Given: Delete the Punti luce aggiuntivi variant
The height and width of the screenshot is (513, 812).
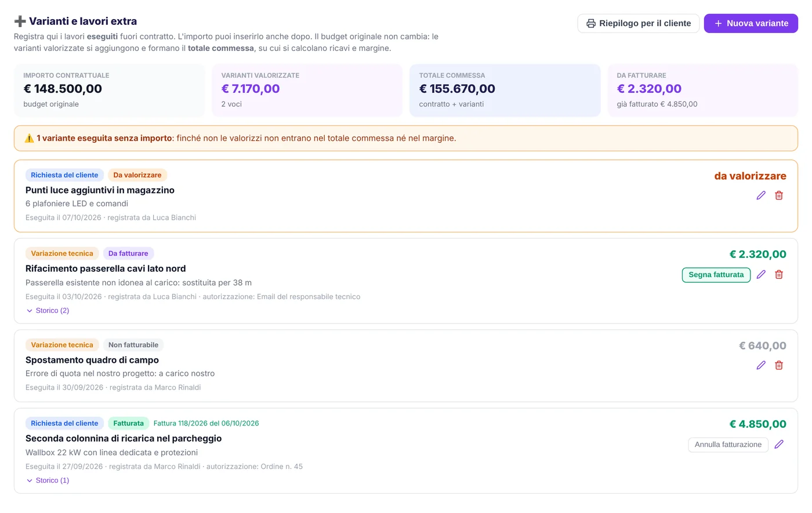Looking at the screenshot, I should [x=779, y=195].
